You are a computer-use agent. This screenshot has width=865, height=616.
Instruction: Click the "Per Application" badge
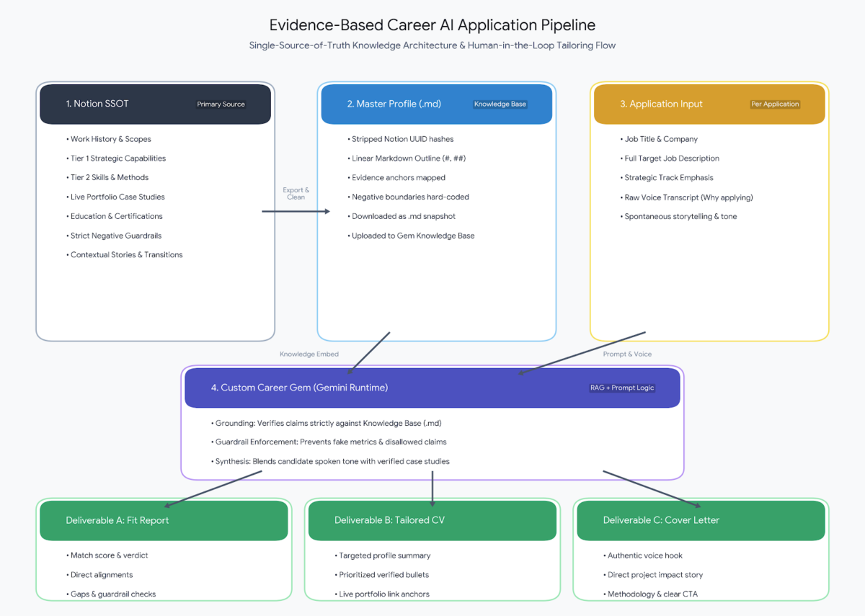point(775,104)
